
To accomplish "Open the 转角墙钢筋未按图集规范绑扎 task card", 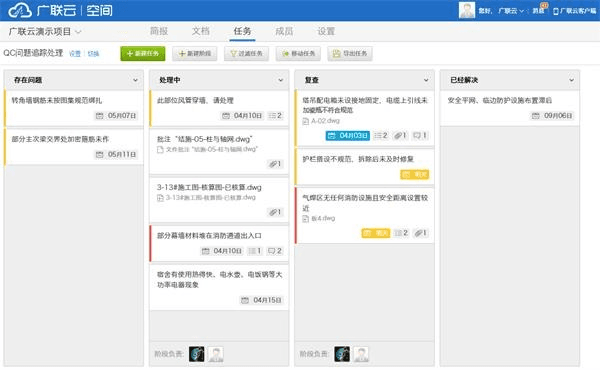I will click(x=74, y=108).
